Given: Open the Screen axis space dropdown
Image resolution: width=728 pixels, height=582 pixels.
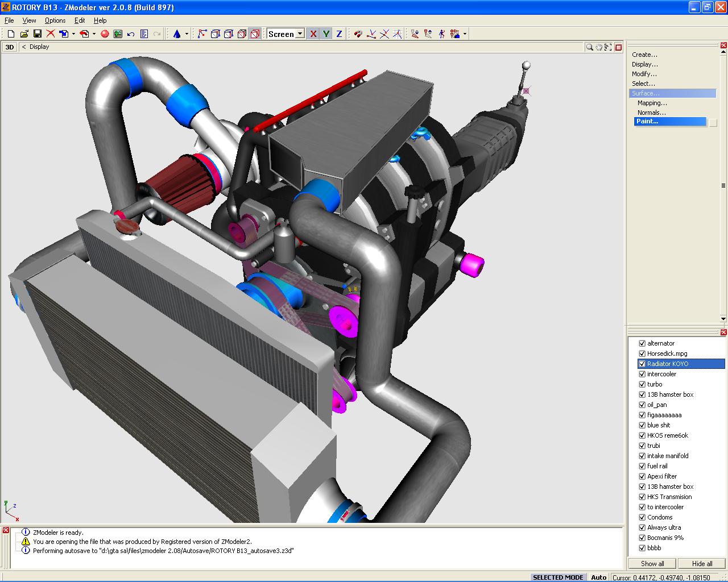Looking at the screenshot, I should pyautogui.click(x=300, y=34).
